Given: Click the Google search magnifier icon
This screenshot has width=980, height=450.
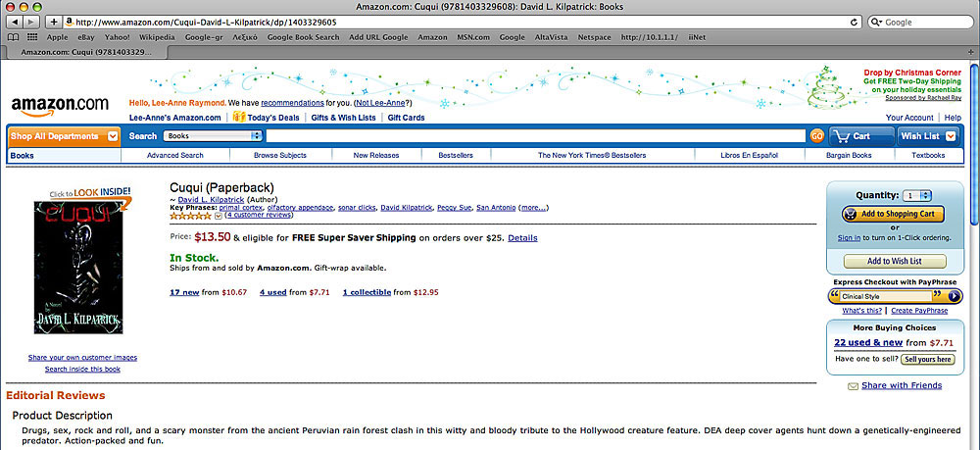Looking at the screenshot, I should coord(876,22).
